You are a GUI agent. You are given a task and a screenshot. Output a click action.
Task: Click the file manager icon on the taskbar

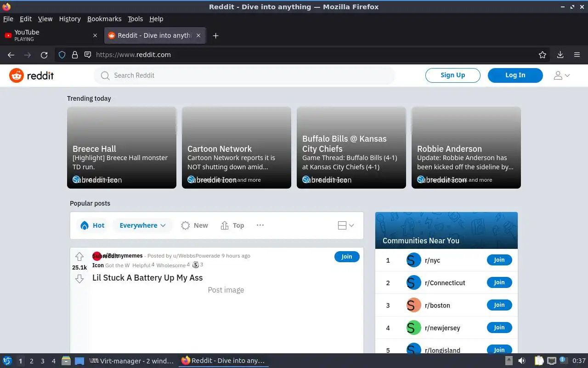point(66,361)
